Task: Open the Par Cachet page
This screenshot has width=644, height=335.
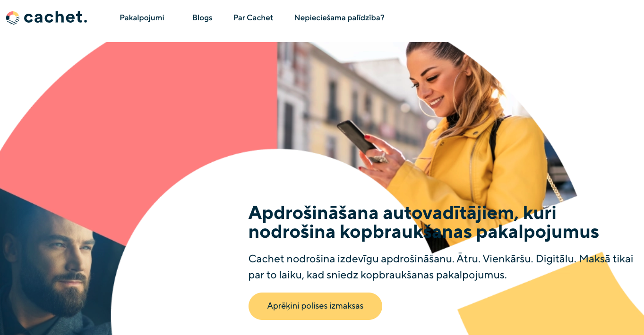Action: pos(253,18)
